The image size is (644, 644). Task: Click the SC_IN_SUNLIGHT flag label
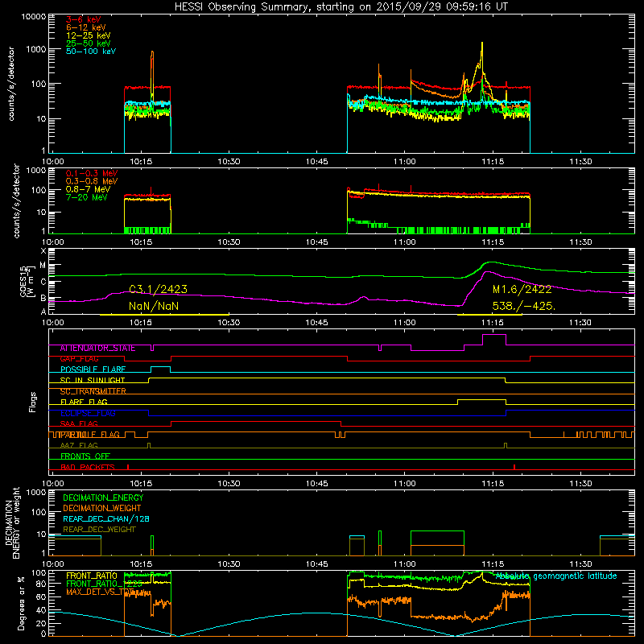tap(93, 380)
